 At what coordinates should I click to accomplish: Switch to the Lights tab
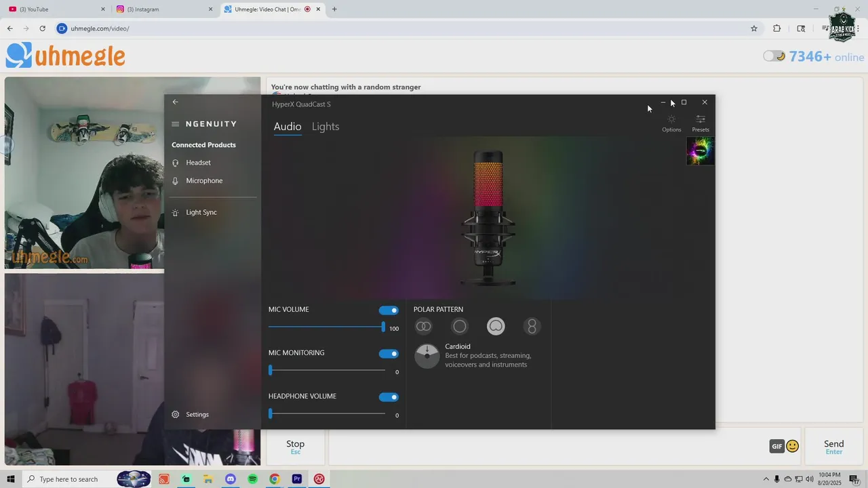325,127
